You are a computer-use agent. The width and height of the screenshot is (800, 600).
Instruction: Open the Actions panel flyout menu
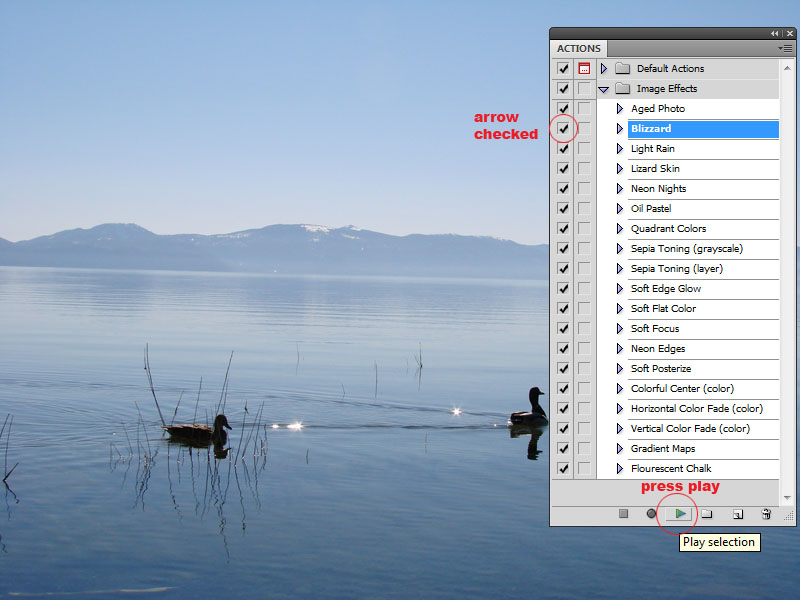(x=785, y=48)
